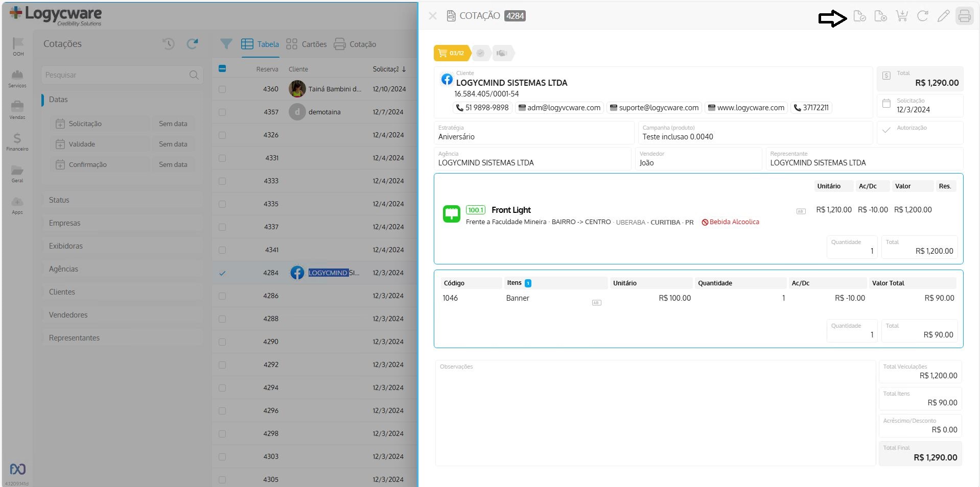Open the OOH flag sidebar module
The height and width of the screenshot is (487, 980).
[x=18, y=46]
